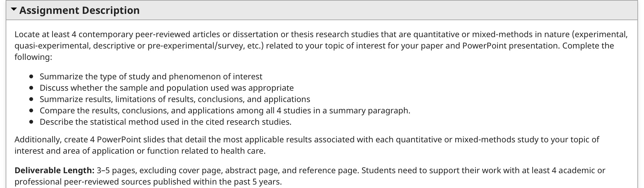This screenshot has height=188, width=644.
Task: Click the bullet before 'Discuss whether the sample'
Action: pos(31,88)
